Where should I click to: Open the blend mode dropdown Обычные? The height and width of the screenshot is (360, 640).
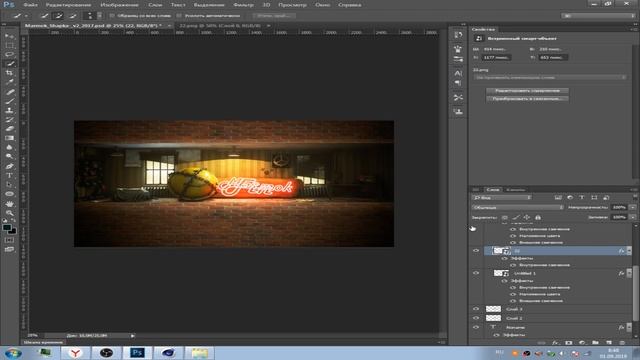click(518, 207)
